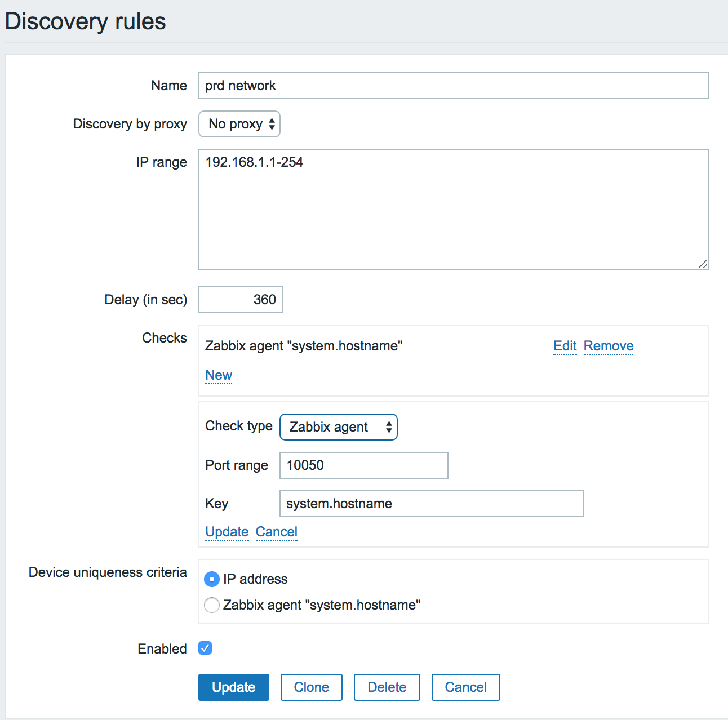Delete the discovery rule
The height and width of the screenshot is (720, 728).
coord(387,687)
